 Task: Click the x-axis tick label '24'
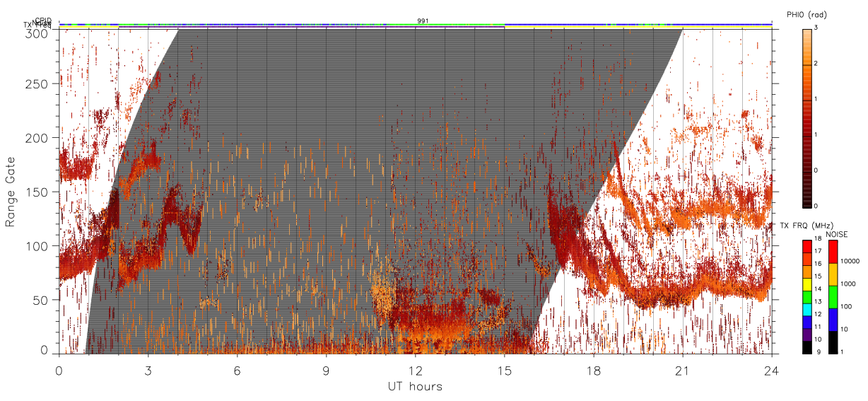coord(772,370)
